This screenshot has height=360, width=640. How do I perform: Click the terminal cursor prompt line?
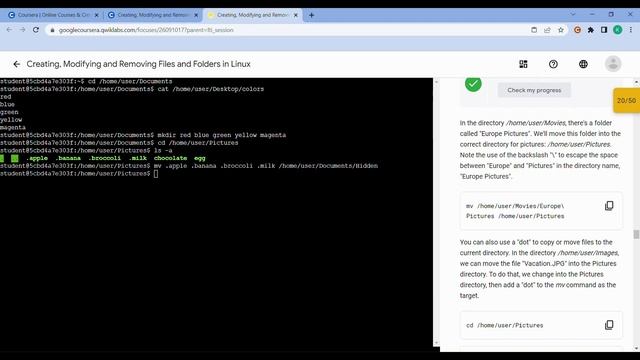79,173
